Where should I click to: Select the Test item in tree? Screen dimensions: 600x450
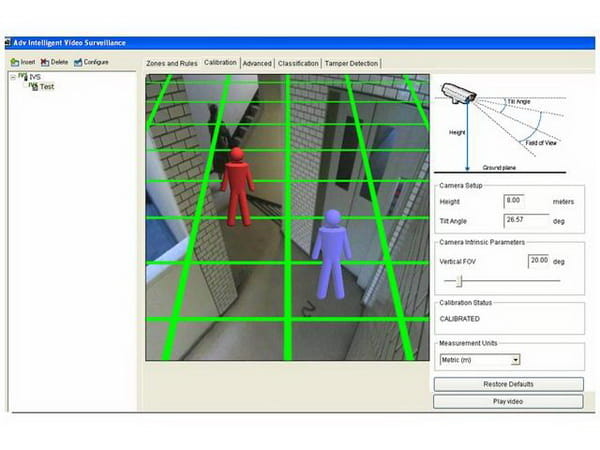point(45,86)
